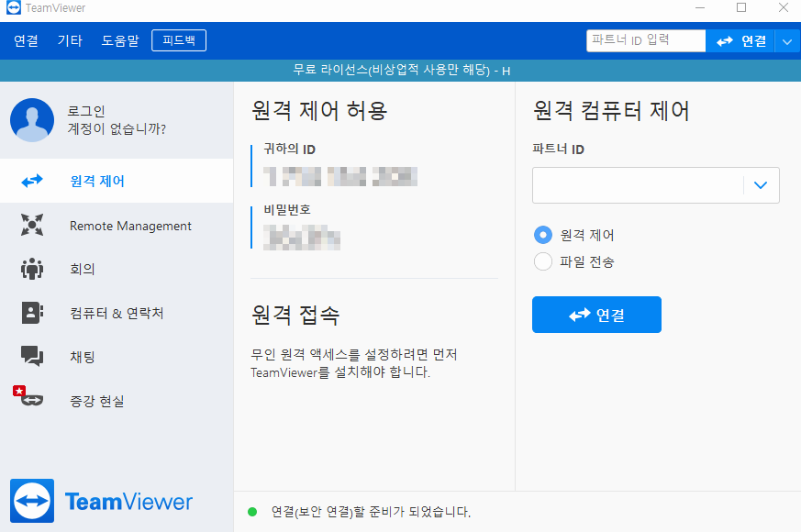Open the 증강 현실 sidebar tab

point(117,401)
